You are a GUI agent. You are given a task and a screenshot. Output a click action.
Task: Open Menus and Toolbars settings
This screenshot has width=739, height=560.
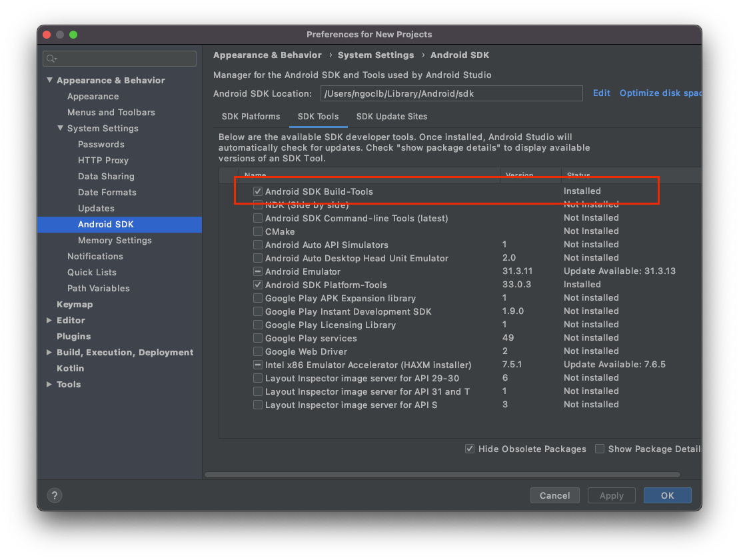pos(111,112)
